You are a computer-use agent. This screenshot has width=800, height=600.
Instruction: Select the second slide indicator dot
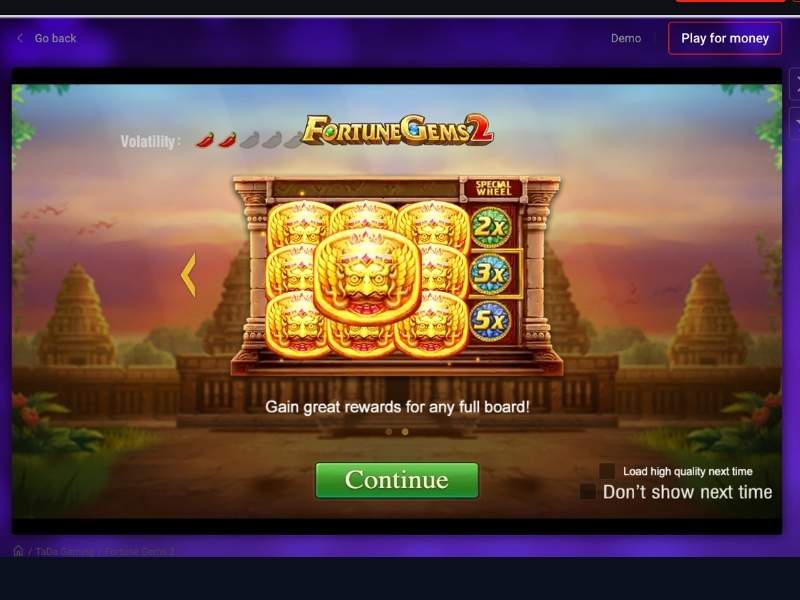click(405, 432)
